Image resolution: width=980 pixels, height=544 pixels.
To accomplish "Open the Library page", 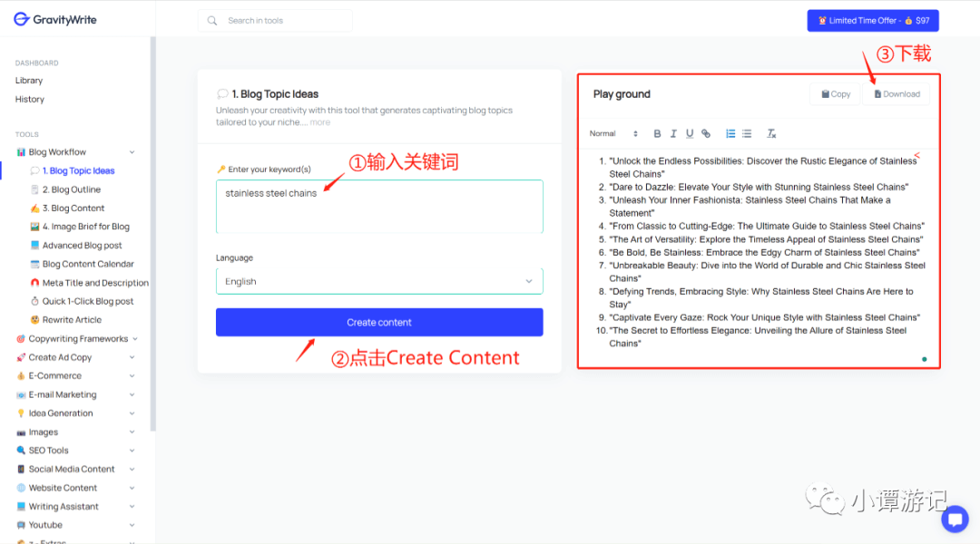I will [29, 81].
